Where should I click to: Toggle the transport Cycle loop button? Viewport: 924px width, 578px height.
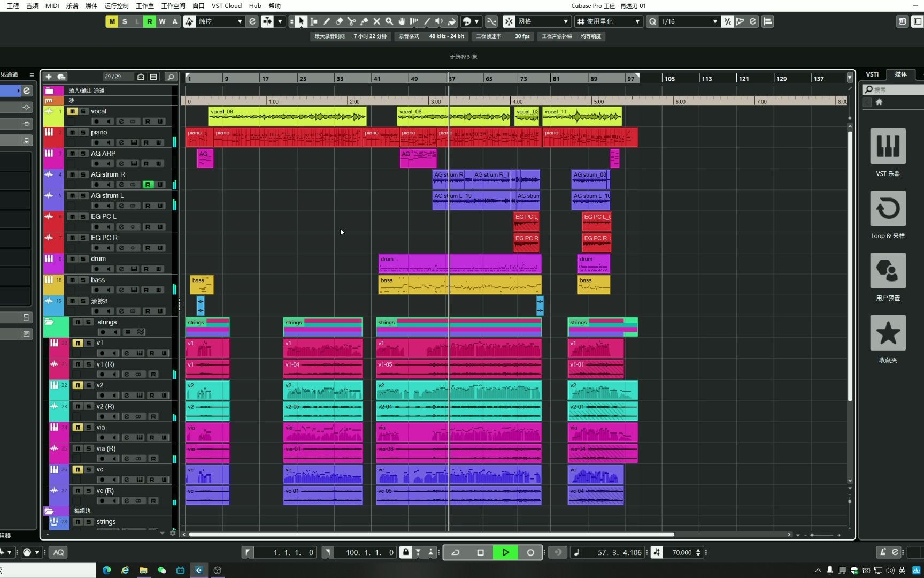[456, 552]
